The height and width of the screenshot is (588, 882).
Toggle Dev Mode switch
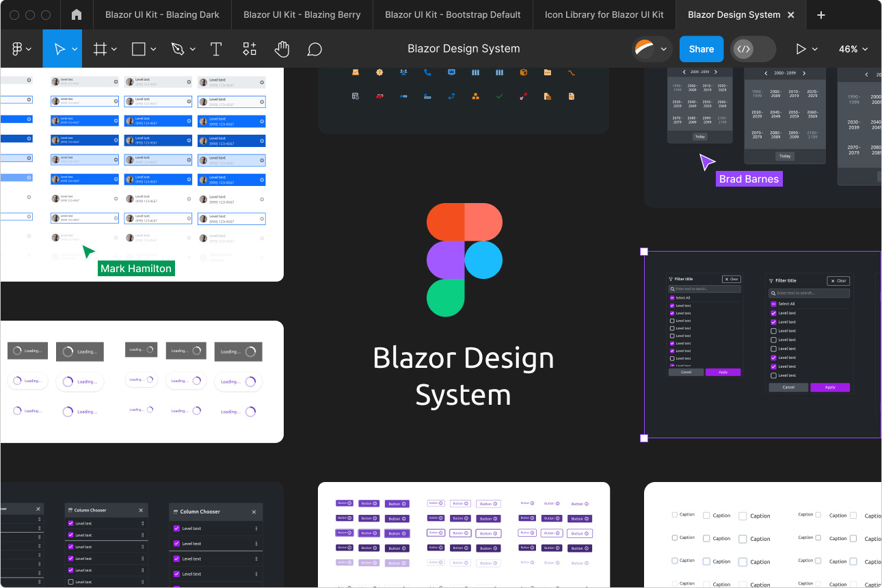point(753,49)
